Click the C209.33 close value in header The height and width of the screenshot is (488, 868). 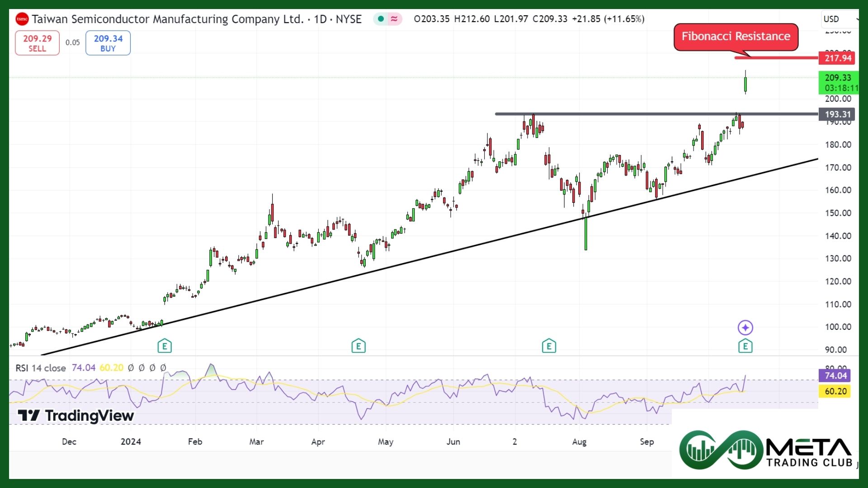550,19
